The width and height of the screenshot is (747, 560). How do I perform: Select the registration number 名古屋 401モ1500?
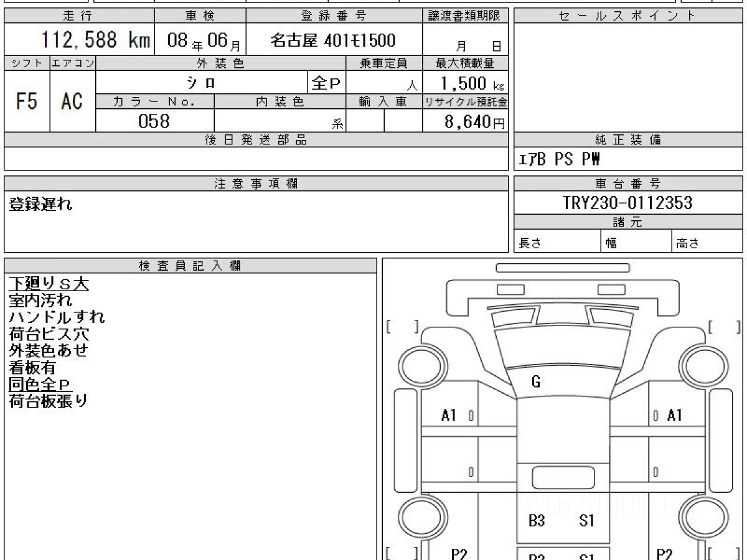click(333, 41)
